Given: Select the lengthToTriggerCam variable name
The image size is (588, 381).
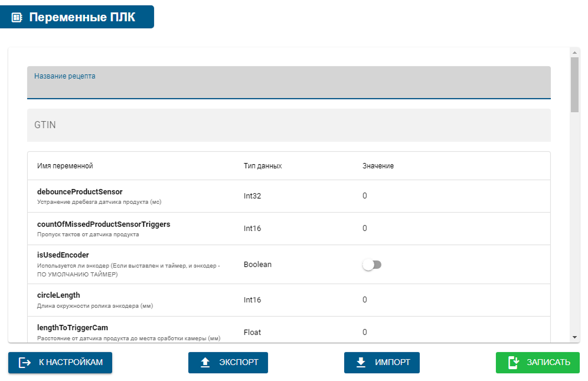Looking at the screenshot, I should pos(73,328).
